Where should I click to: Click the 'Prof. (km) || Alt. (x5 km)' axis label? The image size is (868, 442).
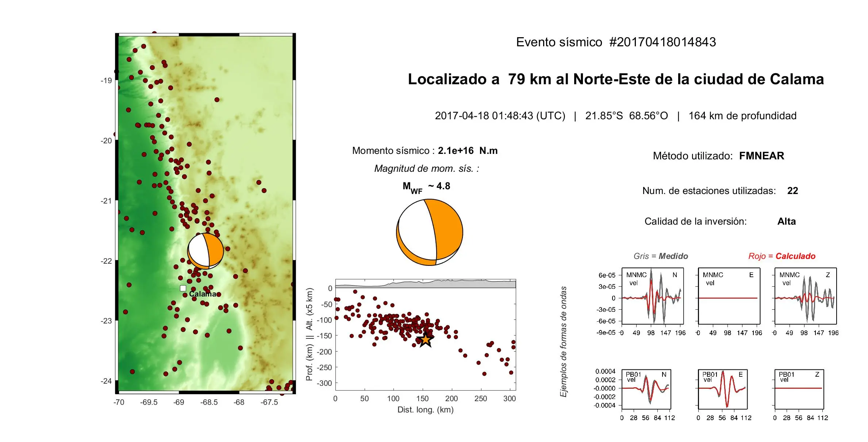[x=310, y=334]
